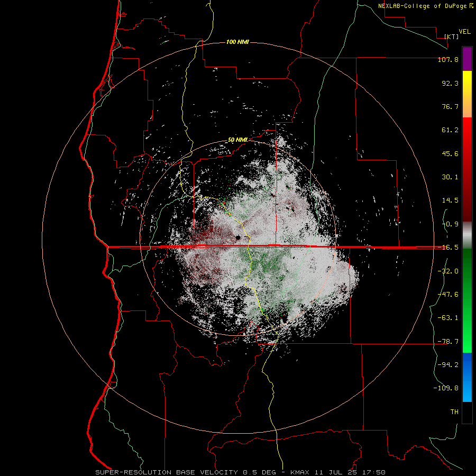Click the gray segment of the color bar

pos(467,235)
